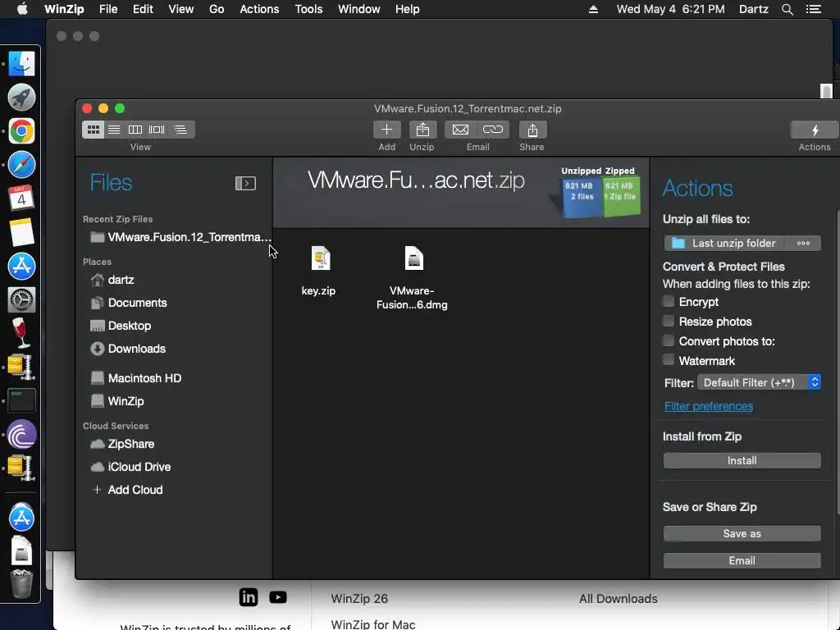
Task: Open Spotlight search in menu bar
Action: coord(787,9)
